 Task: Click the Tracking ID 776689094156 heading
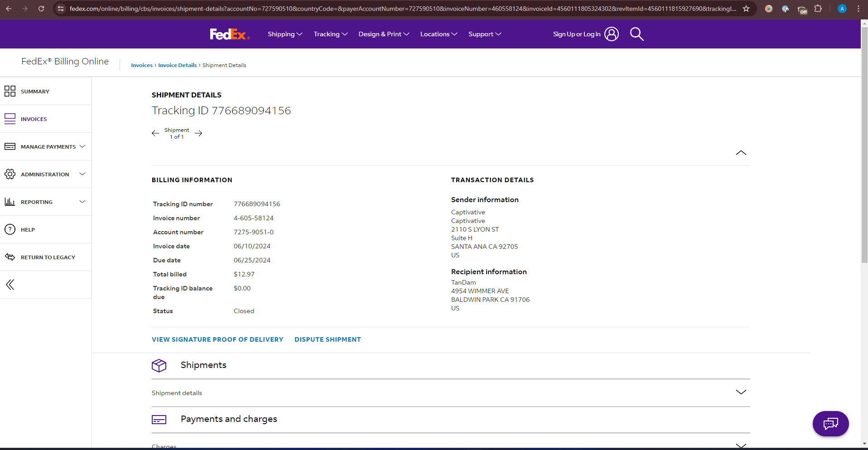click(x=222, y=111)
